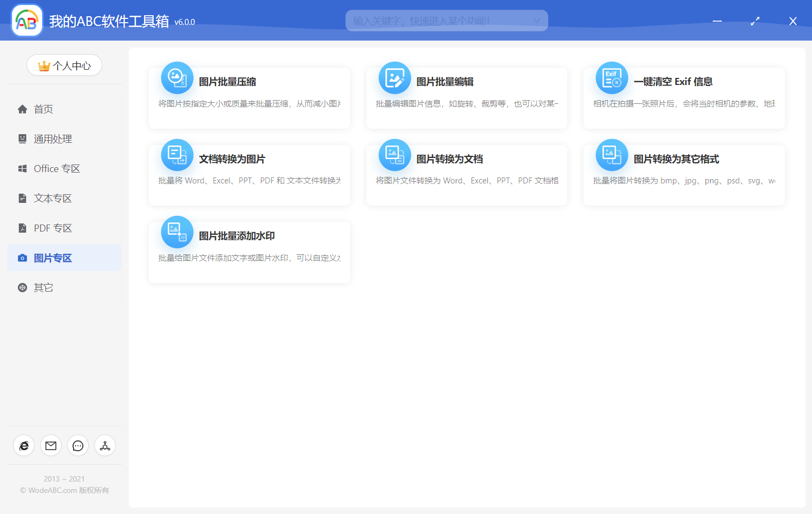Click the 图片转换为文档 title

[x=450, y=159]
